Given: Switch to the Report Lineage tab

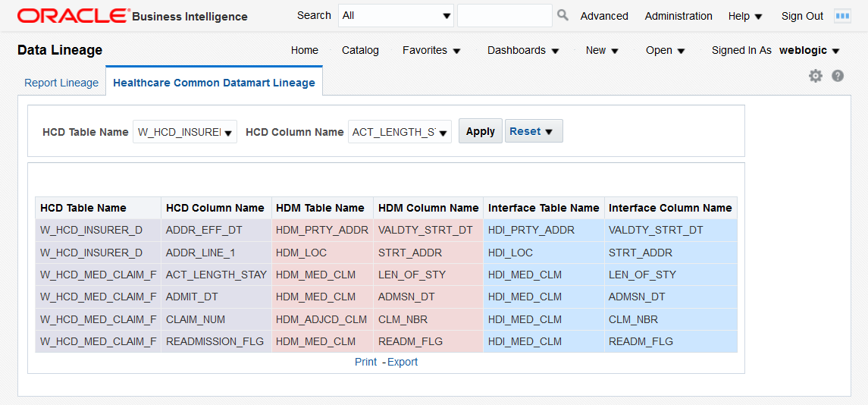Looking at the screenshot, I should click(x=61, y=83).
